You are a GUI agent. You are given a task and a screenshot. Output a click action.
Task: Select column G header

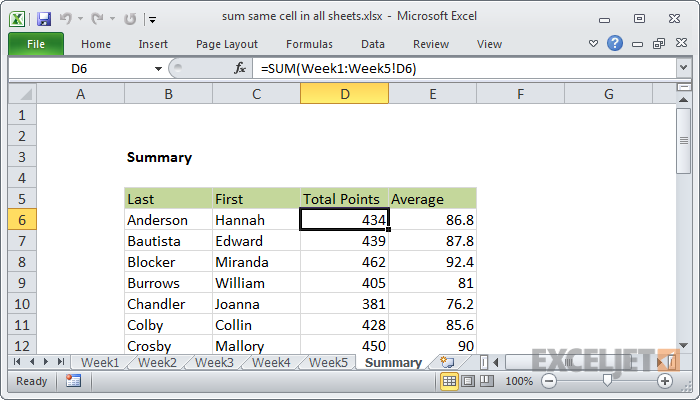click(608, 94)
